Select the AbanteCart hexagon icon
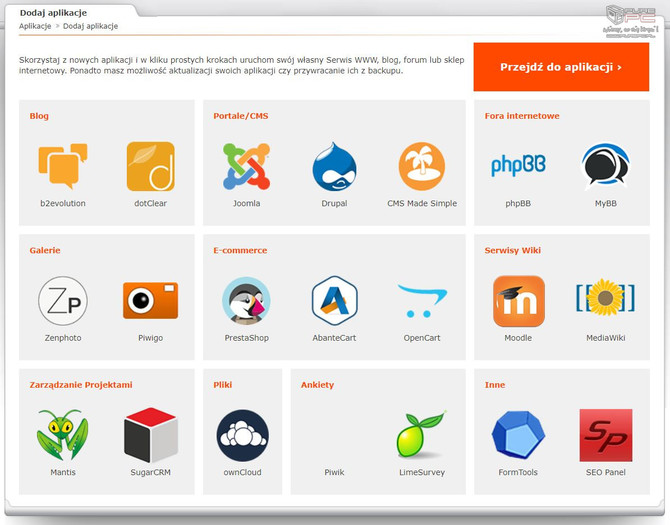 pos(334,301)
